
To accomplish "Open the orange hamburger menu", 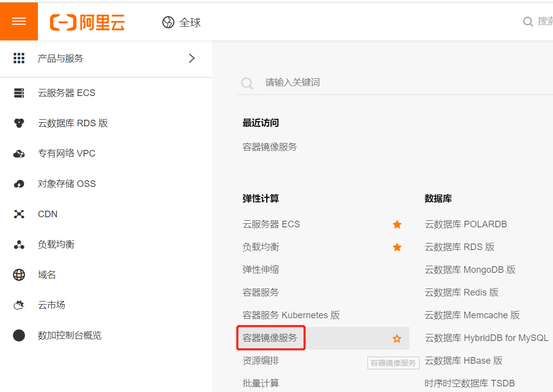I will click(19, 22).
